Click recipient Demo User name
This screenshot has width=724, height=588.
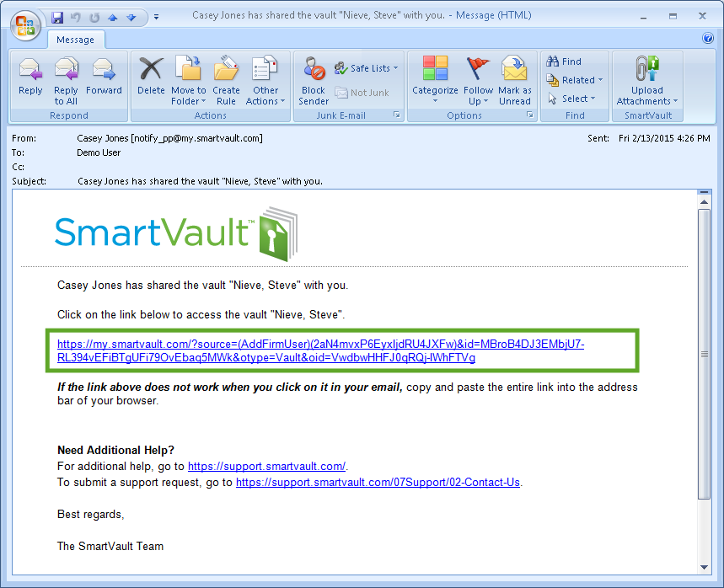[99, 152]
